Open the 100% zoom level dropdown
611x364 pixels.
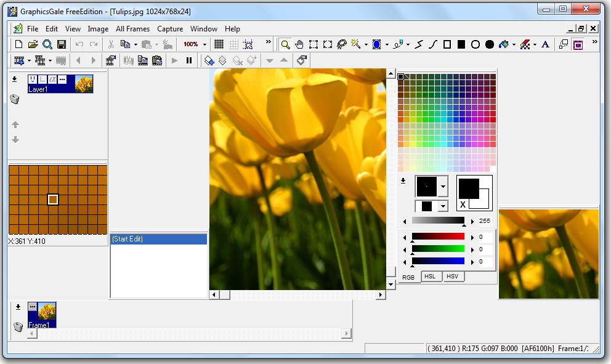point(204,44)
